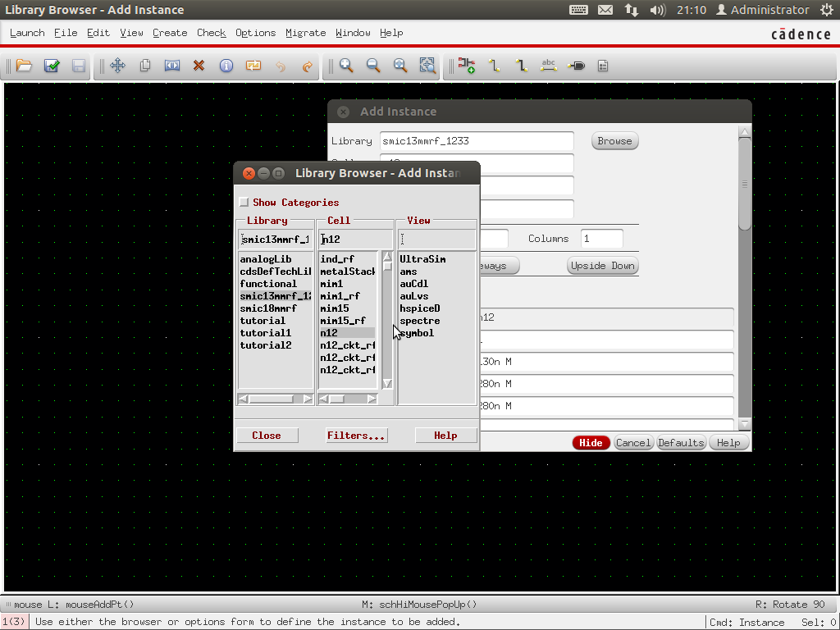Click the Zoom to Selected icon
This screenshot has width=840, height=630.
(x=427, y=66)
